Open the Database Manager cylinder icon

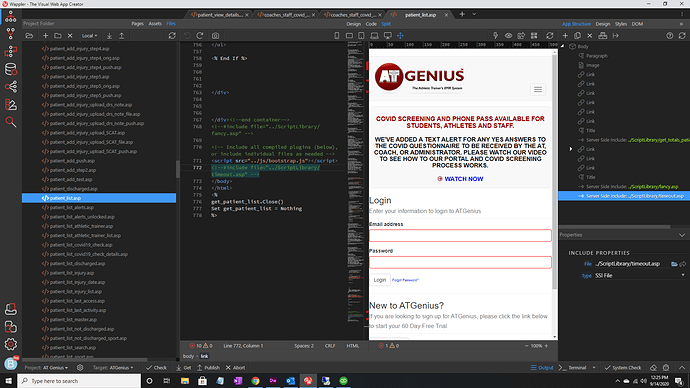coord(11,69)
